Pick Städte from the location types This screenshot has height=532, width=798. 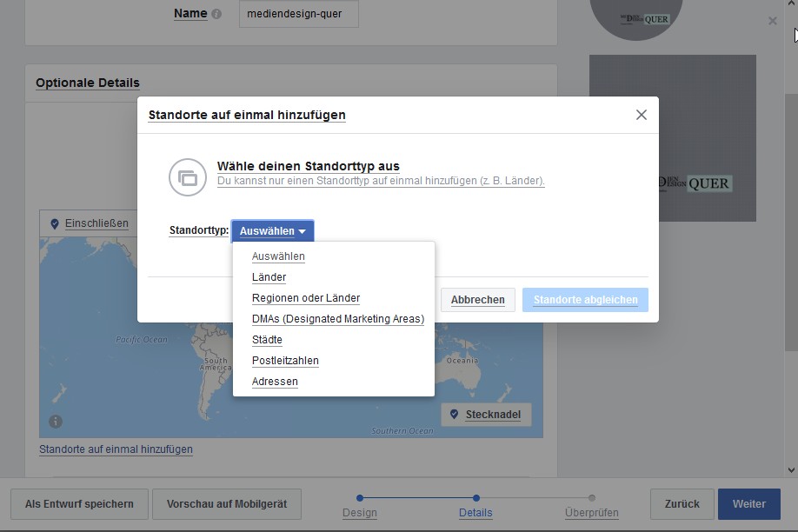pos(267,340)
